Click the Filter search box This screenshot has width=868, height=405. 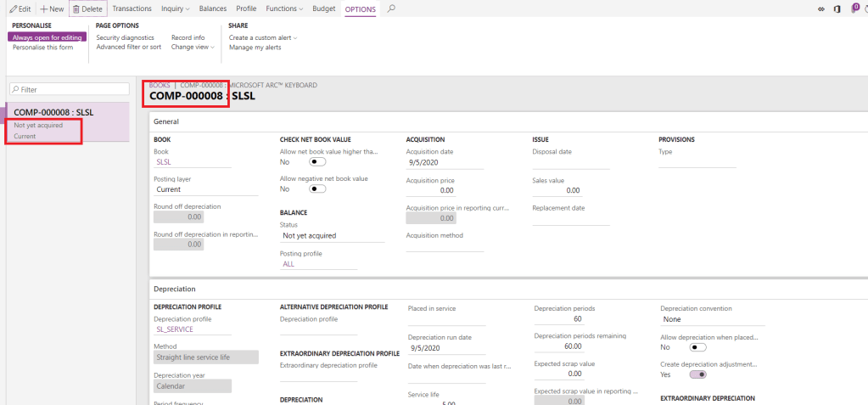pos(69,89)
